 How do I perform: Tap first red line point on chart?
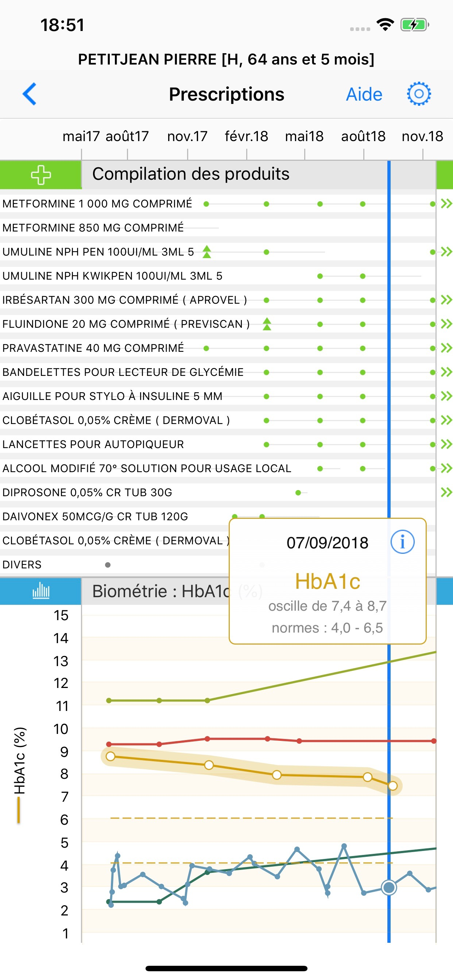109,744
